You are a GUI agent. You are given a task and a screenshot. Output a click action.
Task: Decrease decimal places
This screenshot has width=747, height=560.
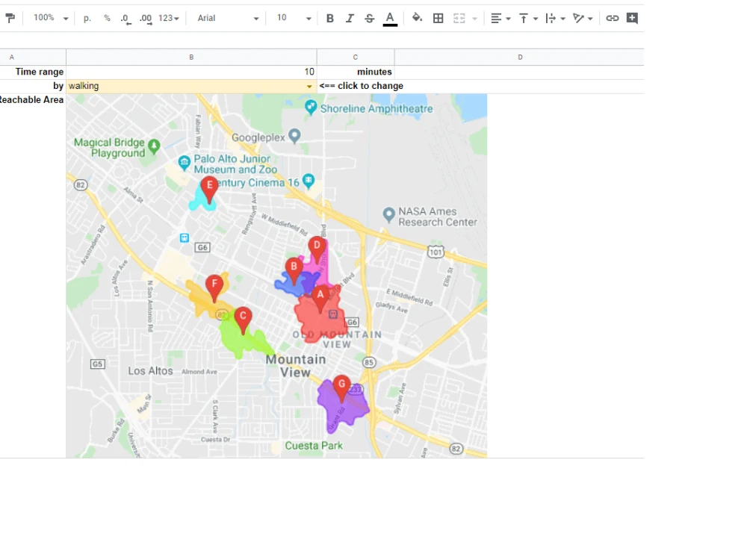coord(124,18)
